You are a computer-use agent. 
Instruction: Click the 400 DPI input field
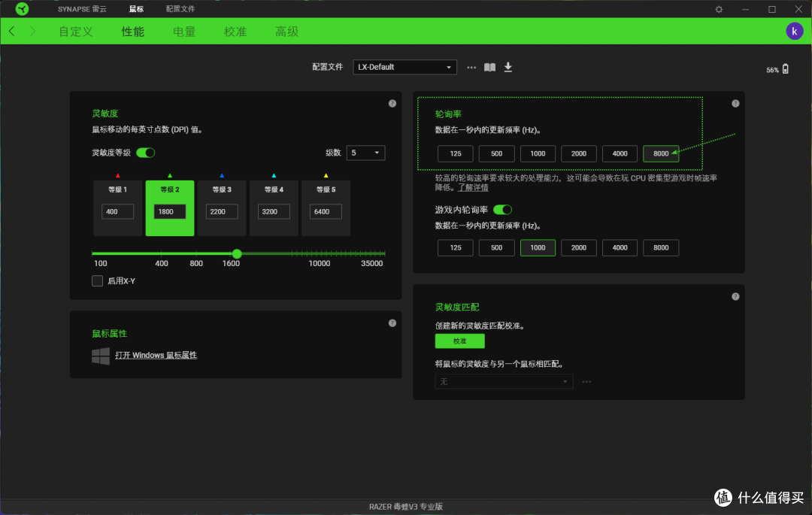(117, 212)
